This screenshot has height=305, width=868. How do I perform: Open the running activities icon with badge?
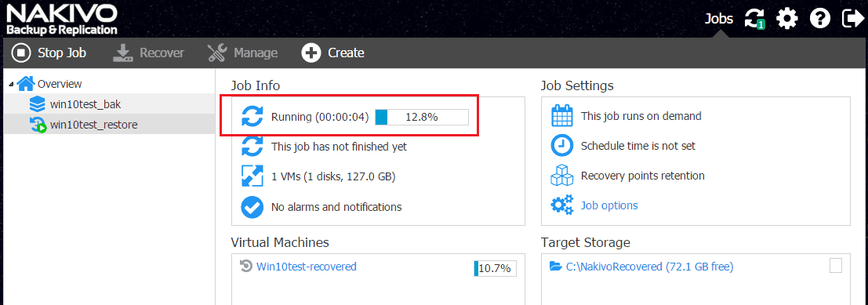pyautogui.click(x=754, y=19)
